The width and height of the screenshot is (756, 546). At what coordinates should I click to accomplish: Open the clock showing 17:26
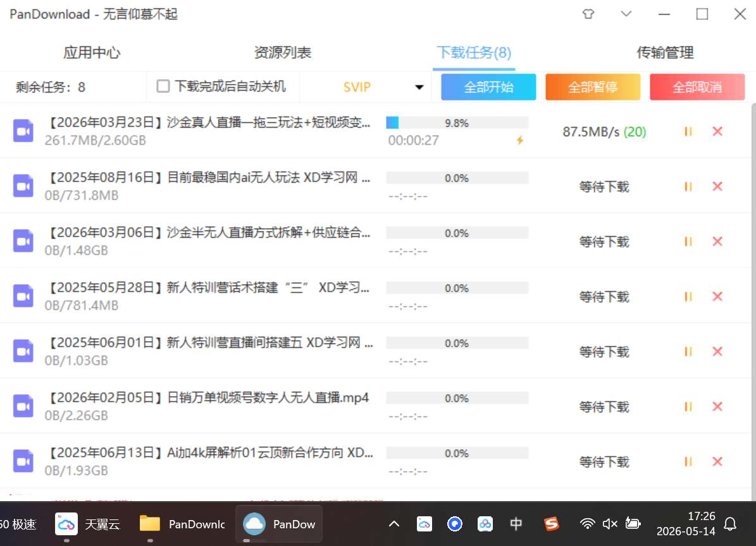(x=686, y=524)
